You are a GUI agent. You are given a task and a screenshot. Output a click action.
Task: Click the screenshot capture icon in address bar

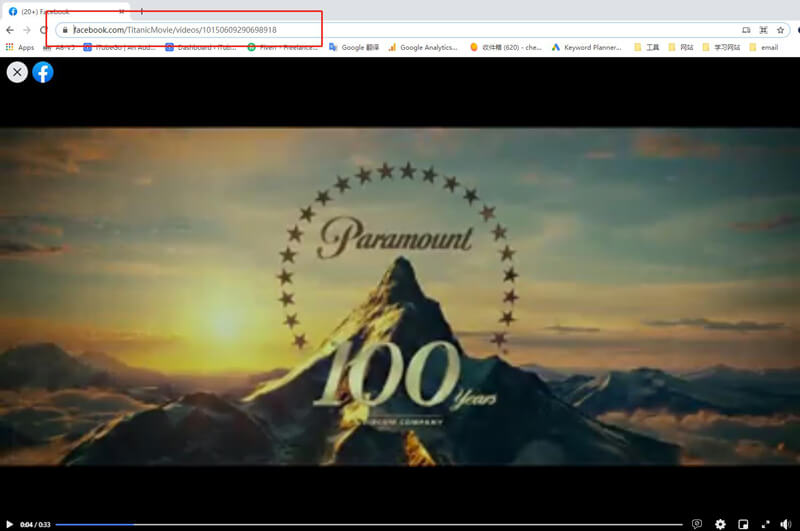[763, 30]
